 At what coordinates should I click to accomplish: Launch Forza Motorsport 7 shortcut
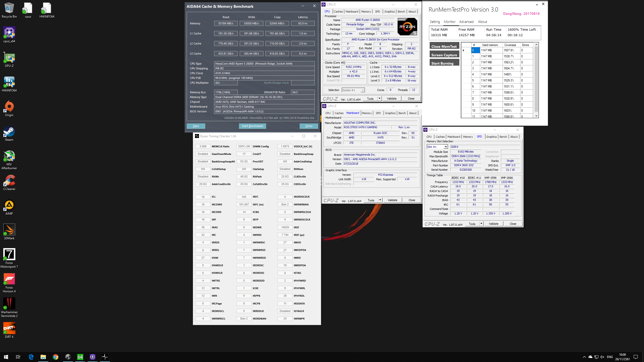9,258
